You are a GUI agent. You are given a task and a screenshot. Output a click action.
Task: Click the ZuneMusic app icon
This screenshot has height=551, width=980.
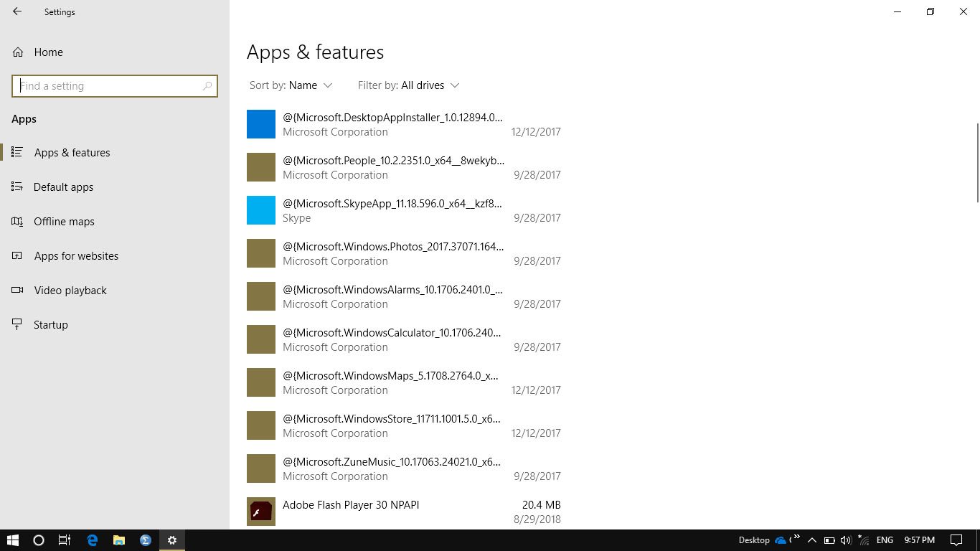click(261, 468)
